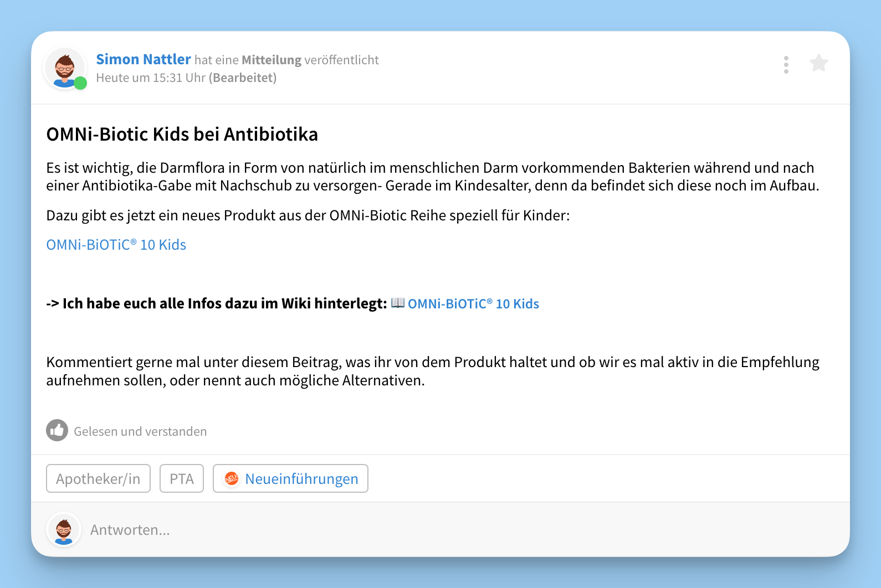Select the Apotheker/in tag
Viewport: 881px width, 588px height.
point(98,478)
